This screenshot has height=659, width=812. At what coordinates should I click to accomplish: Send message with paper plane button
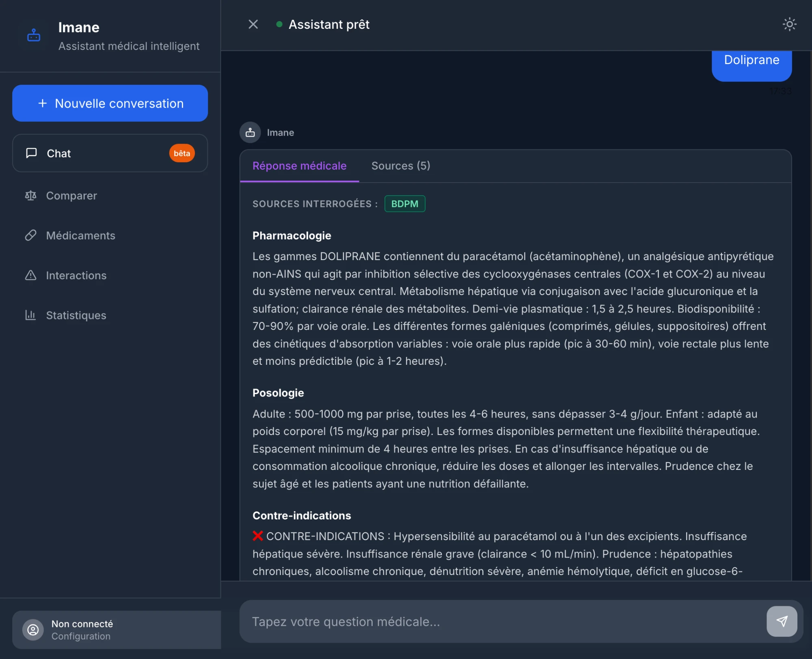pyautogui.click(x=782, y=621)
